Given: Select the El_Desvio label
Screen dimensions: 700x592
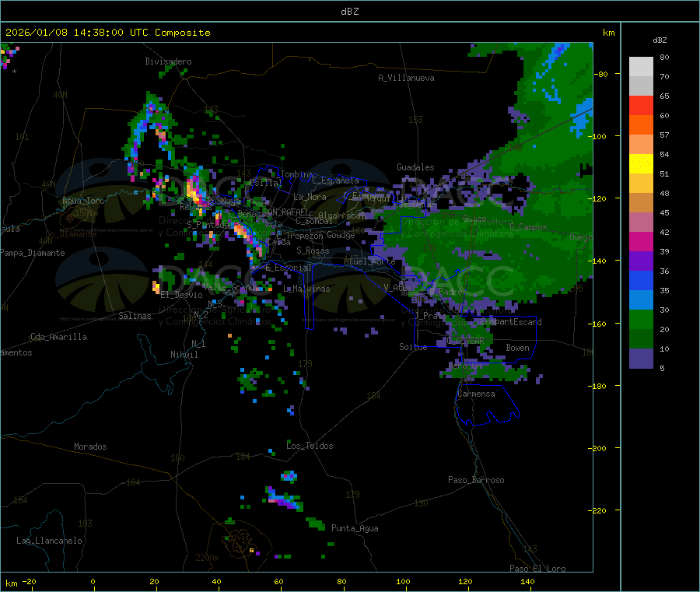Looking at the screenshot, I should 182,295.
